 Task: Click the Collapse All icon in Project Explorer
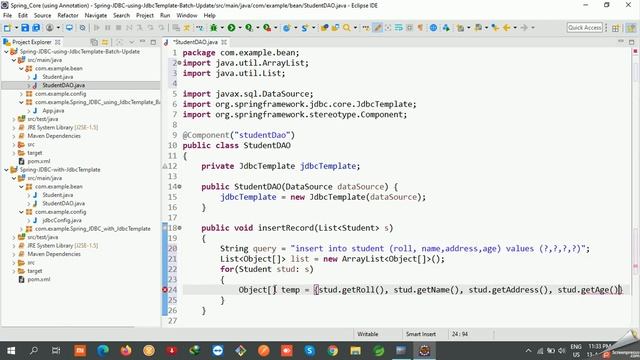[94, 42]
